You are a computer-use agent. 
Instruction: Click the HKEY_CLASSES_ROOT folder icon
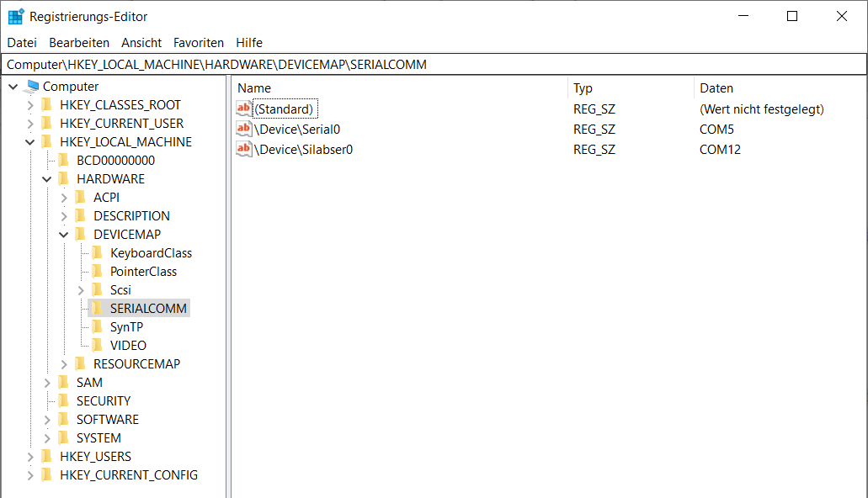pyautogui.click(x=47, y=105)
